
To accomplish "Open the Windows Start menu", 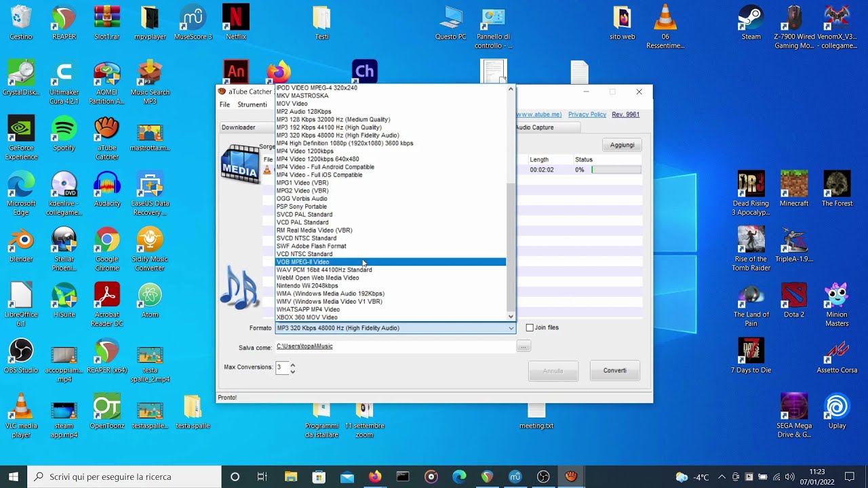I will 13,476.
